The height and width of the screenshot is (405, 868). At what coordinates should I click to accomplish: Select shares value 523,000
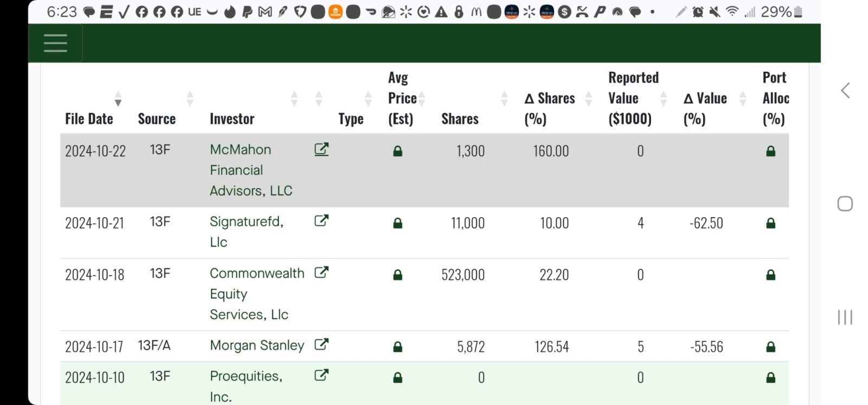click(463, 275)
